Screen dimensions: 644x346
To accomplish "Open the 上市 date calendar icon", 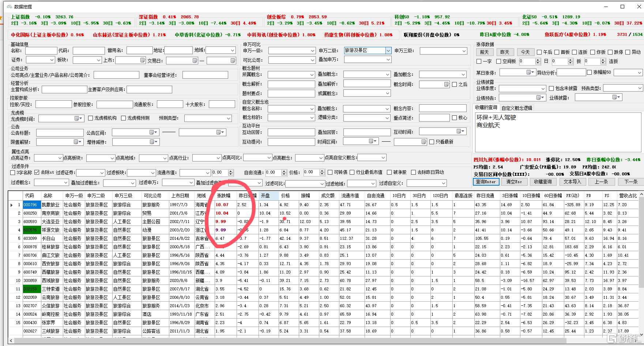I will click(x=142, y=60).
